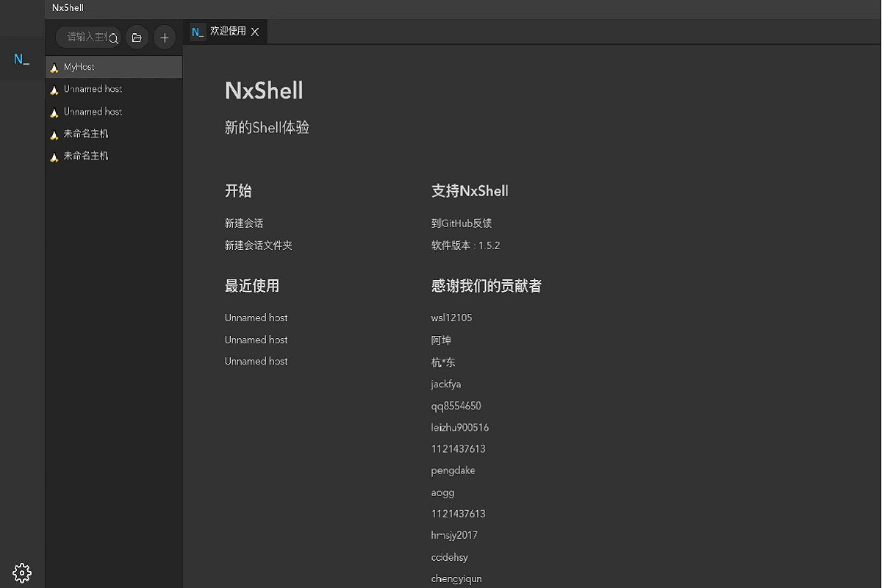Click contributor pengdake
Screen dimensions: 882x588
click(453, 470)
